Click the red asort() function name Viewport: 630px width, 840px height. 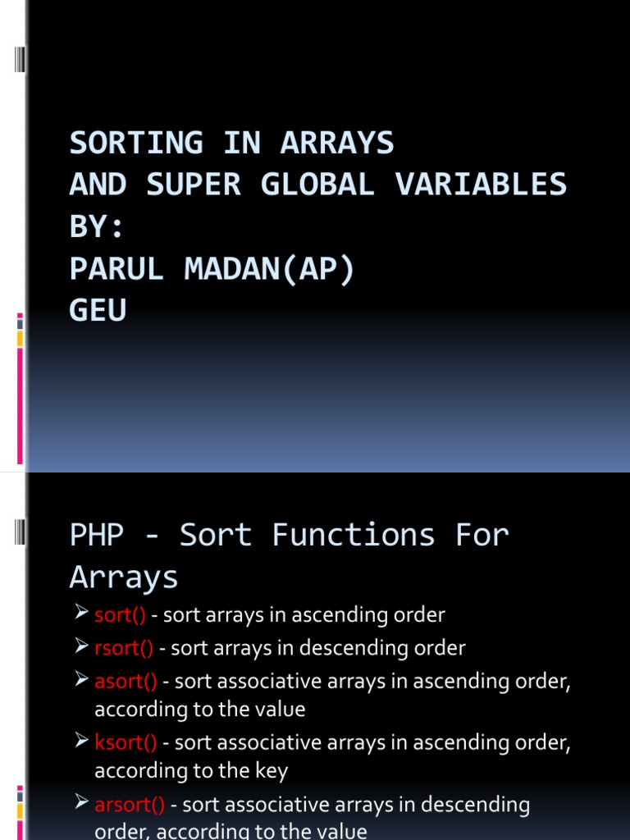pos(126,681)
